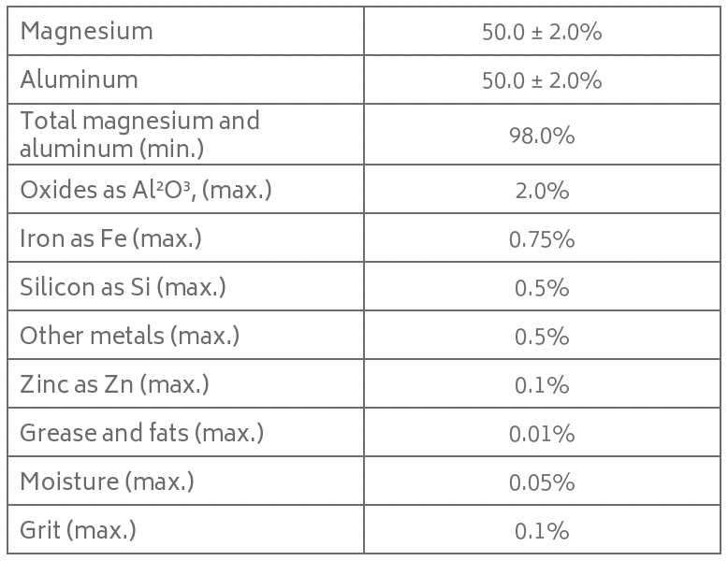This screenshot has height=561, width=728.
Task: Click the Moisture (max.) label
Action: (x=107, y=482)
